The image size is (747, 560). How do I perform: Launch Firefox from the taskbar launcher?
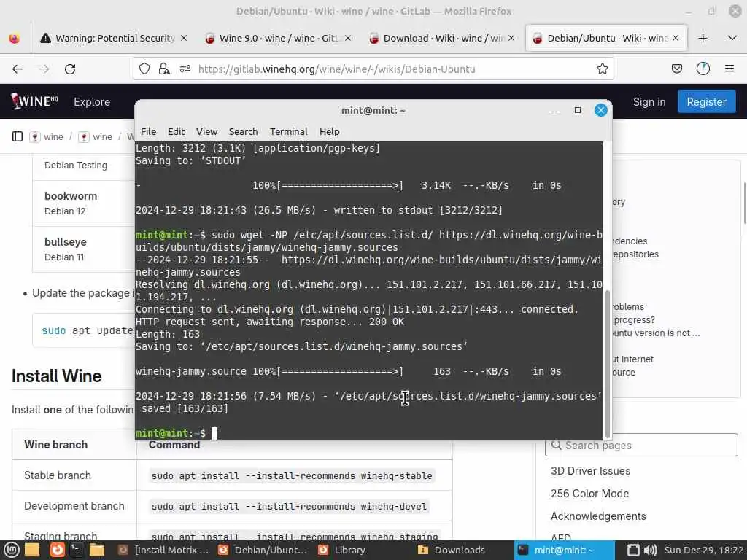pos(57,550)
